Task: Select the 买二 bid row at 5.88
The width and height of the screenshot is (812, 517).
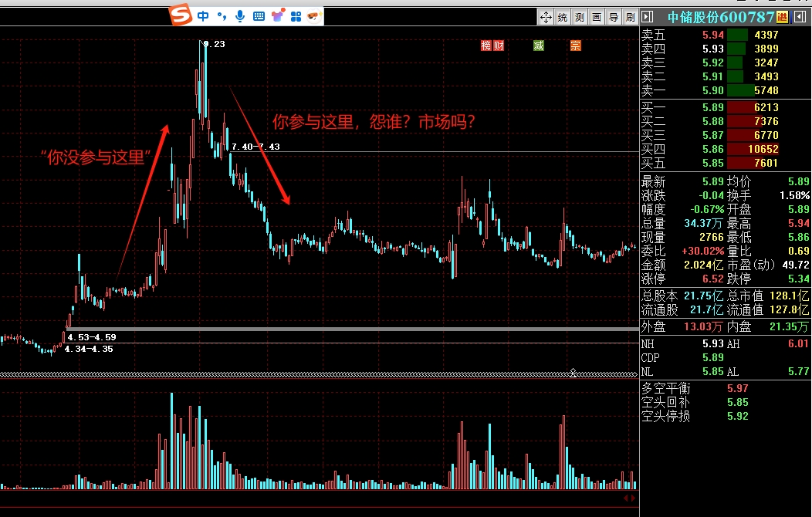Action: [x=725, y=121]
